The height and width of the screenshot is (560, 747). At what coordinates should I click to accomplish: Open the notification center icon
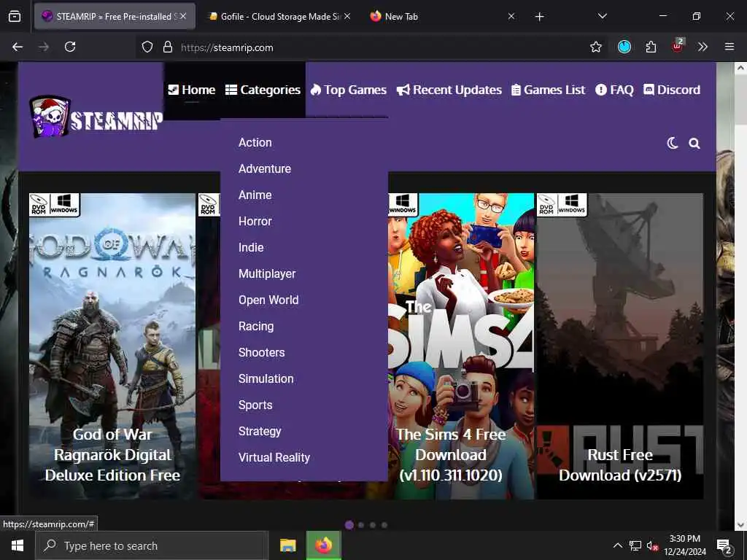(724, 547)
